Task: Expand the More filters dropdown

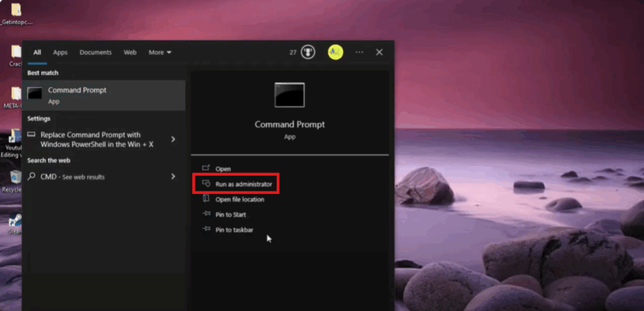Action: pos(160,52)
